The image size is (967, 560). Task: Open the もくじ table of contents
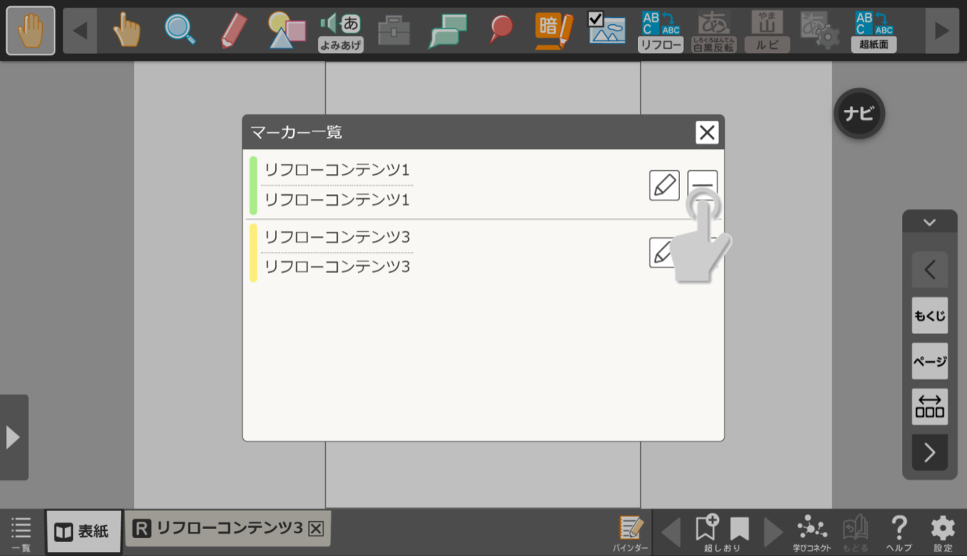[930, 316]
